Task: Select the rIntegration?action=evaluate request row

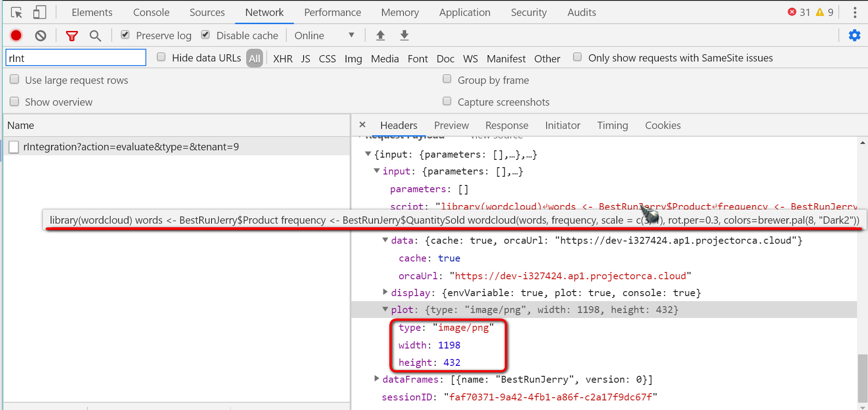Action: click(177, 147)
